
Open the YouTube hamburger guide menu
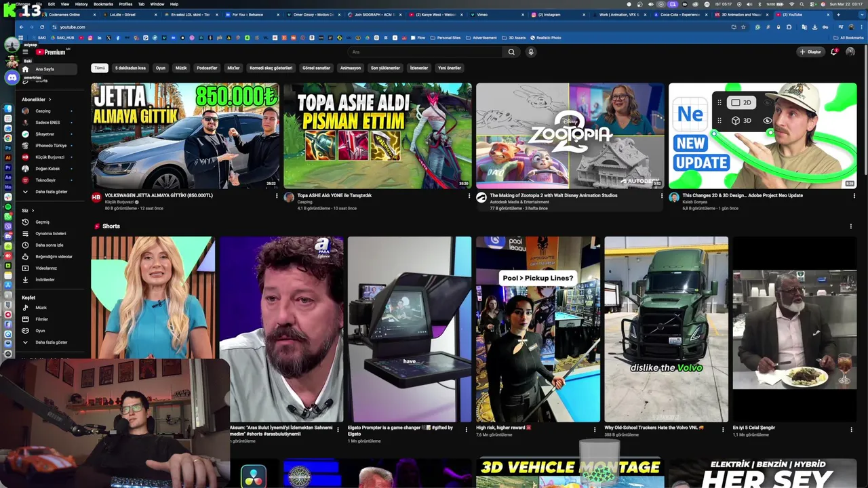25,52
